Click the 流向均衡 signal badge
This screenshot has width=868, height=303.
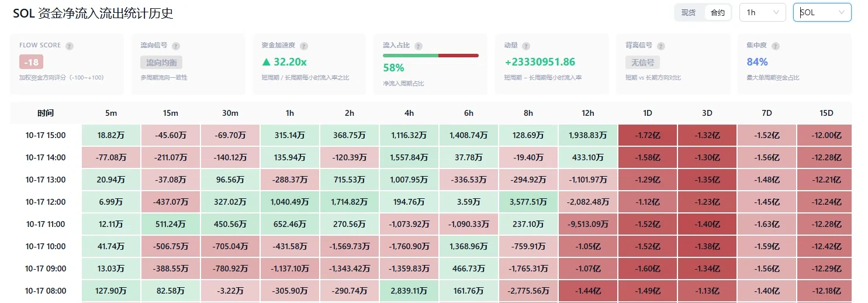161,62
